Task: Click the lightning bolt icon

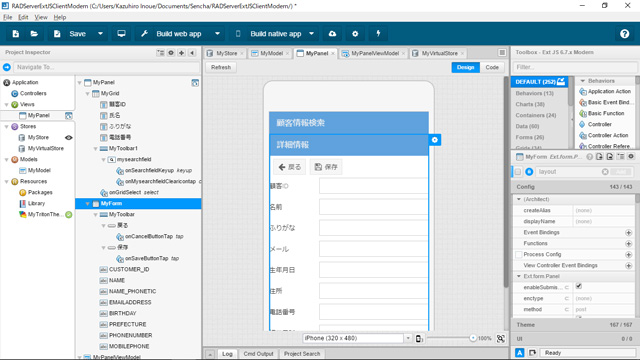Action: point(378,34)
